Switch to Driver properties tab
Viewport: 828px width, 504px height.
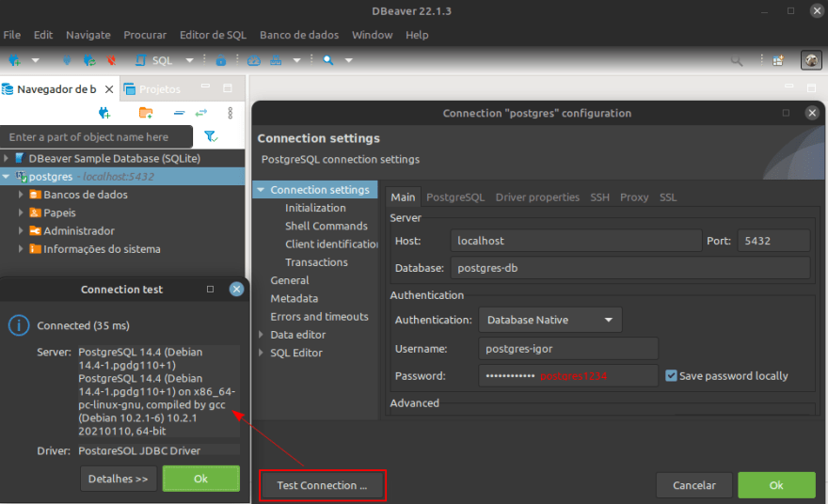coord(537,197)
